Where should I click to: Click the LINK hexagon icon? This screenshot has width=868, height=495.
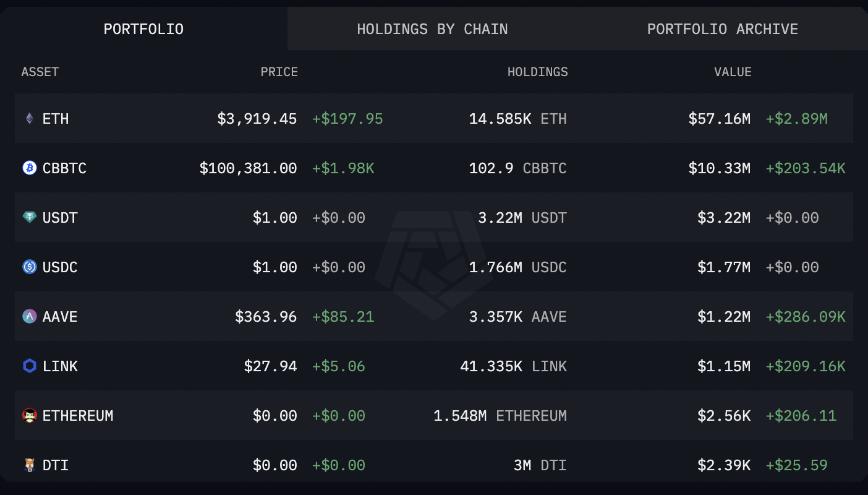pyautogui.click(x=30, y=366)
